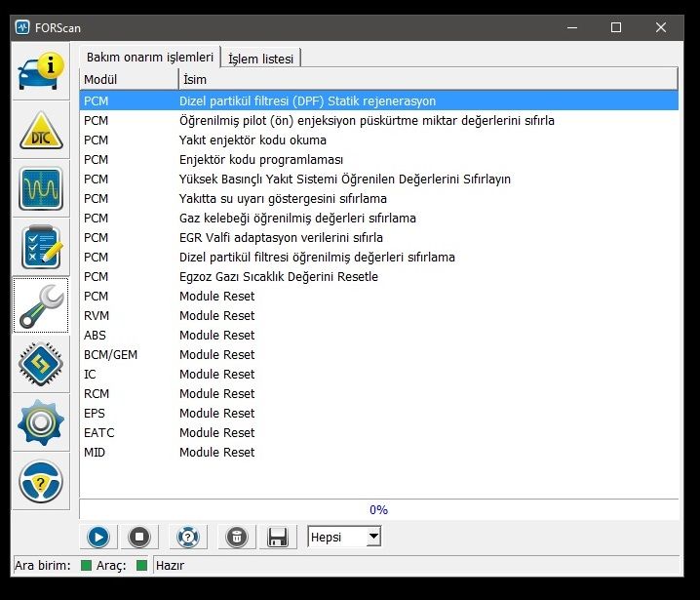The height and width of the screenshot is (600, 700).
Task: Select EGR Valfi adaptasyon verilerini sıfırla
Action: point(379,238)
